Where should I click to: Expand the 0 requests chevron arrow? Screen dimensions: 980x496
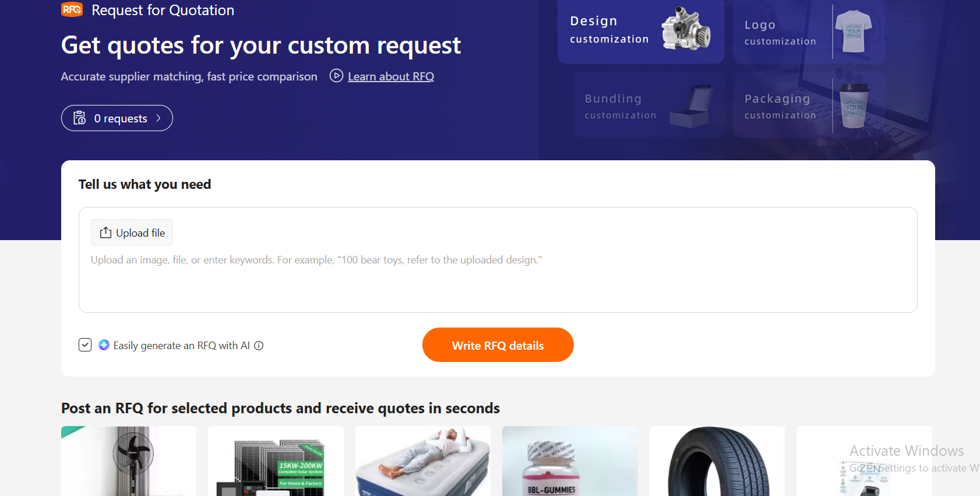pos(158,118)
